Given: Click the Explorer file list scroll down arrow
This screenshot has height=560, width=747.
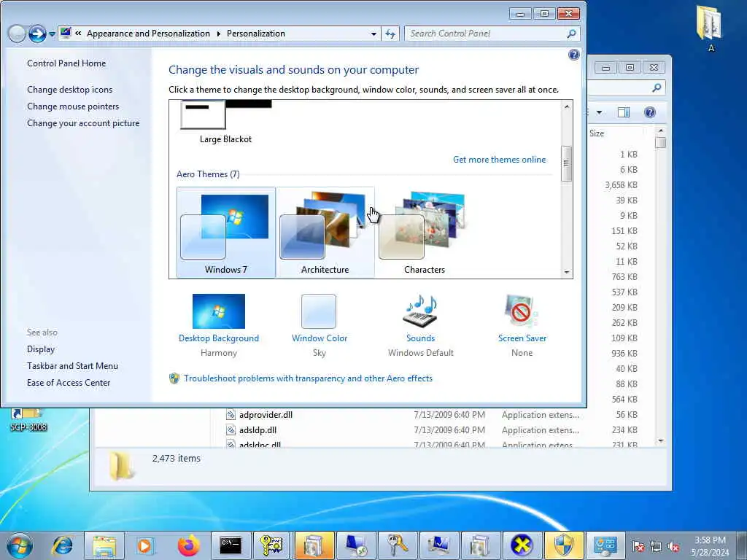Looking at the screenshot, I should [x=660, y=440].
